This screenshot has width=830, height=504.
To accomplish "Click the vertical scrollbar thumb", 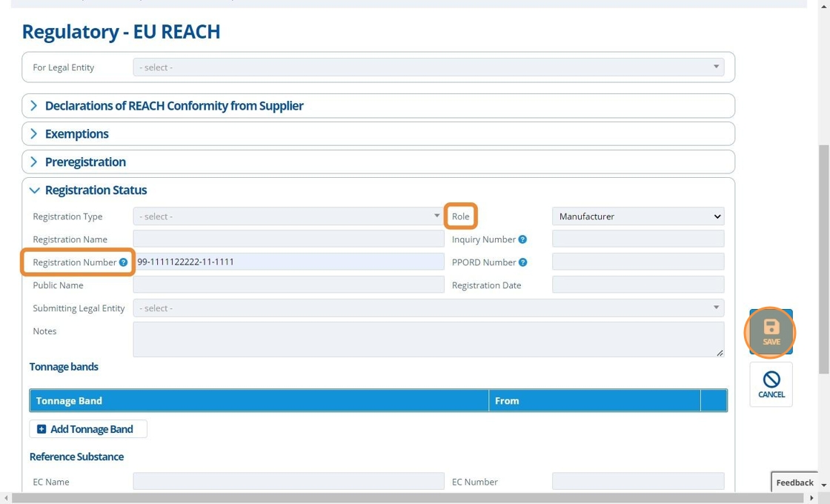I will tap(823, 259).
